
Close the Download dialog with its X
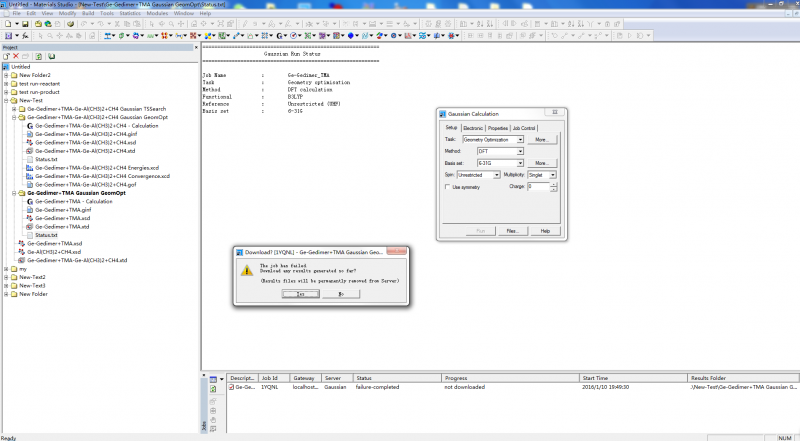point(396,251)
